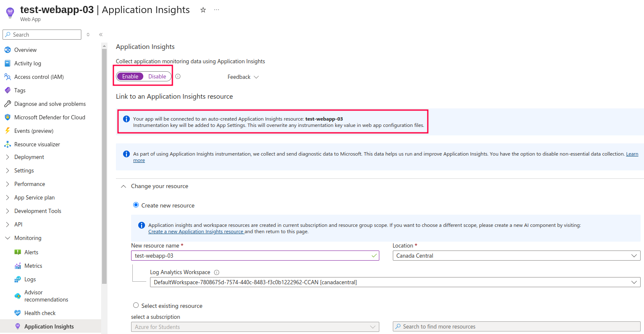Collapse the sidebar with the double chevron

point(101,35)
